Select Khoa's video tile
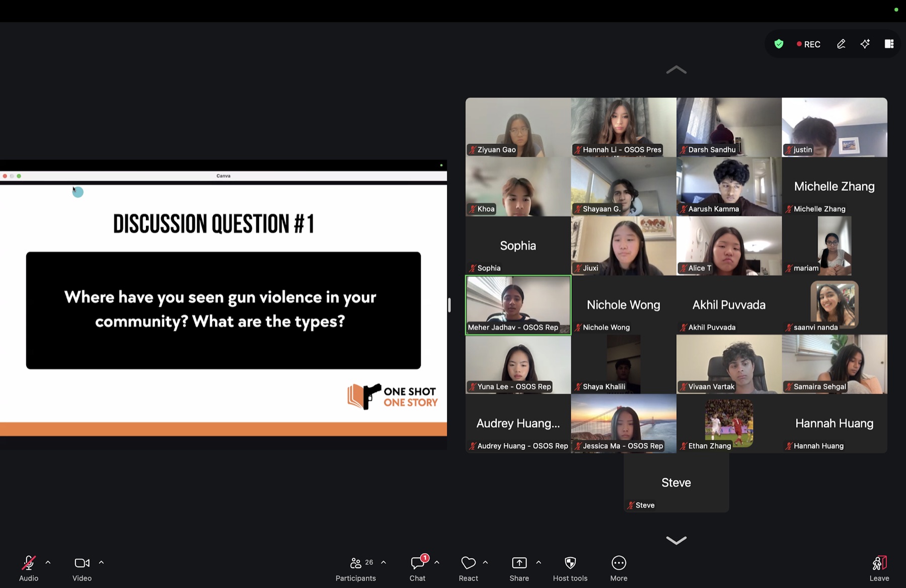The height and width of the screenshot is (588, 906). [518, 187]
